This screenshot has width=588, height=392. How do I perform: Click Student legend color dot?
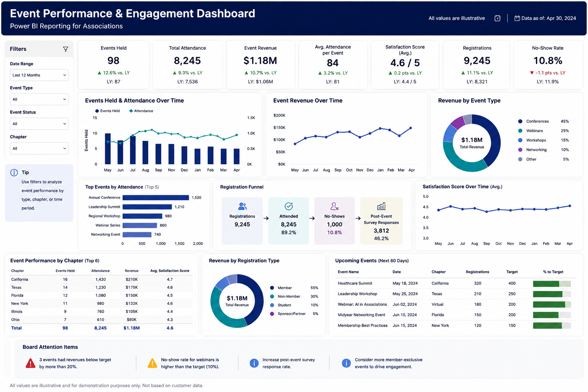click(x=272, y=305)
